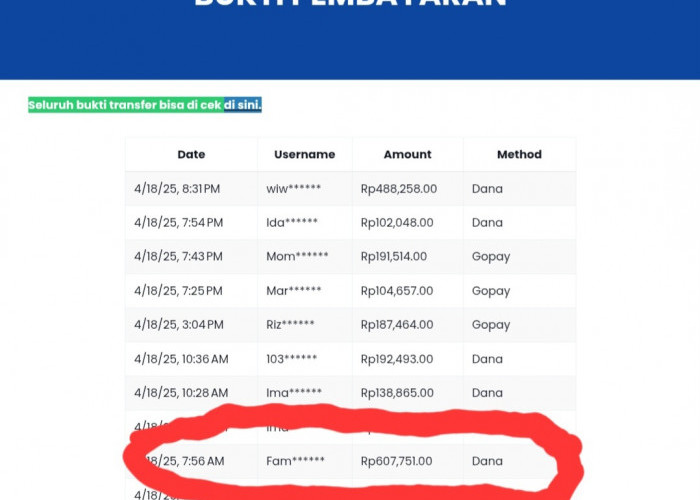Click the Rp488,258.00 amount cell
This screenshot has width=700, height=500.
tap(397, 188)
